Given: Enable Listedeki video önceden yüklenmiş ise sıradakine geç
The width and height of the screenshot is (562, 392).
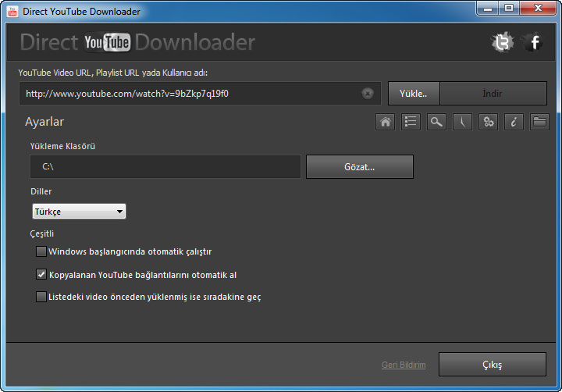Looking at the screenshot, I should point(41,297).
